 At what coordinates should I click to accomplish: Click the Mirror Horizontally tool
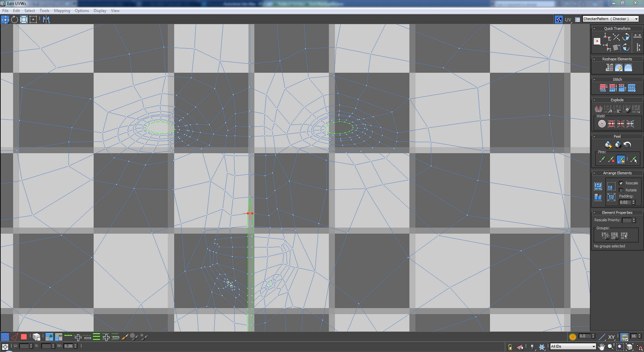pos(46,19)
